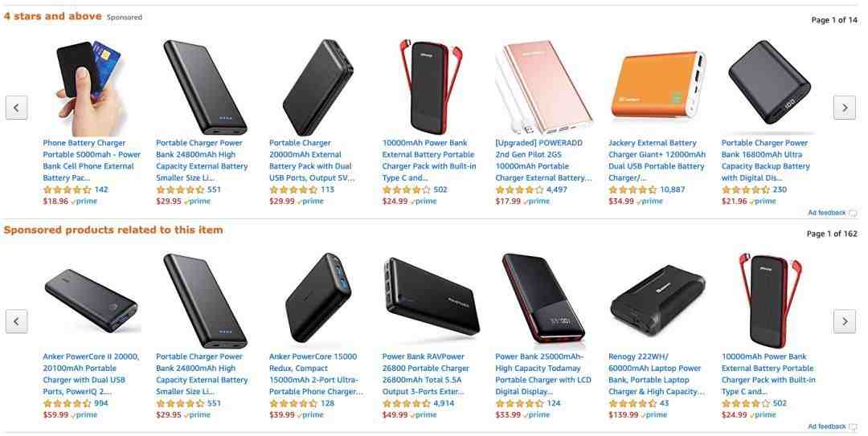Select the Power Bank 25000mAh Todamay image
Image resolution: width=868 pixels, height=436 pixels.
pos(543,299)
